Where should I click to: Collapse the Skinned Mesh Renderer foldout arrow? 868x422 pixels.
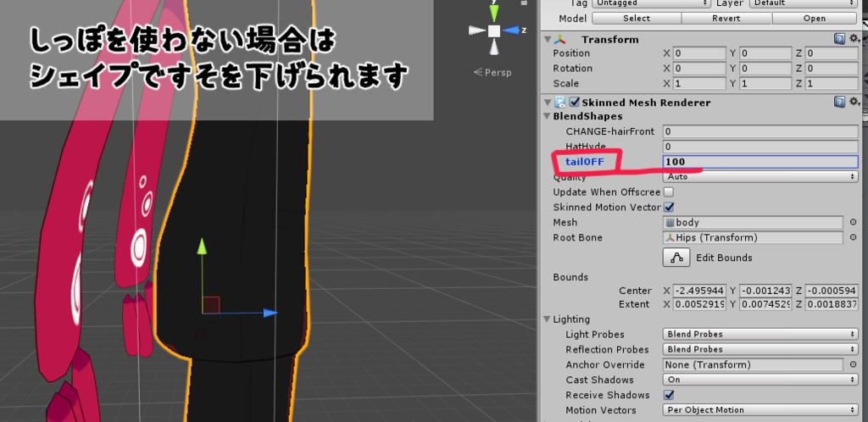[x=548, y=103]
